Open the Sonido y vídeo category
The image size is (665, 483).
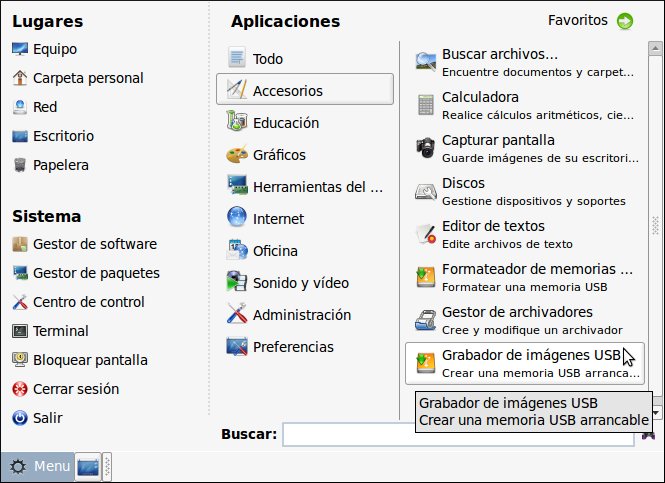point(300,282)
